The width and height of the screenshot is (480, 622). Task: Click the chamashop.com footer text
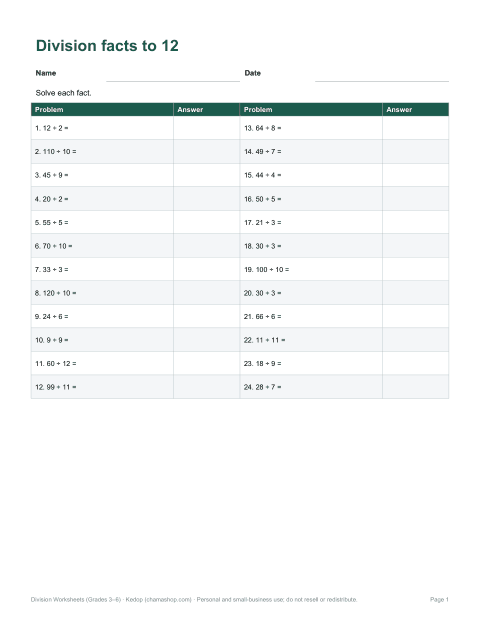tap(168, 599)
